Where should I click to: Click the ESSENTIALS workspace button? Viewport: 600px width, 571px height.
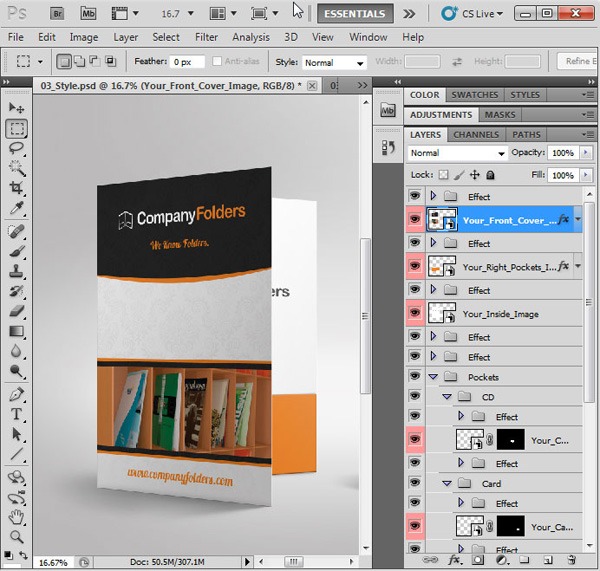[x=354, y=14]
